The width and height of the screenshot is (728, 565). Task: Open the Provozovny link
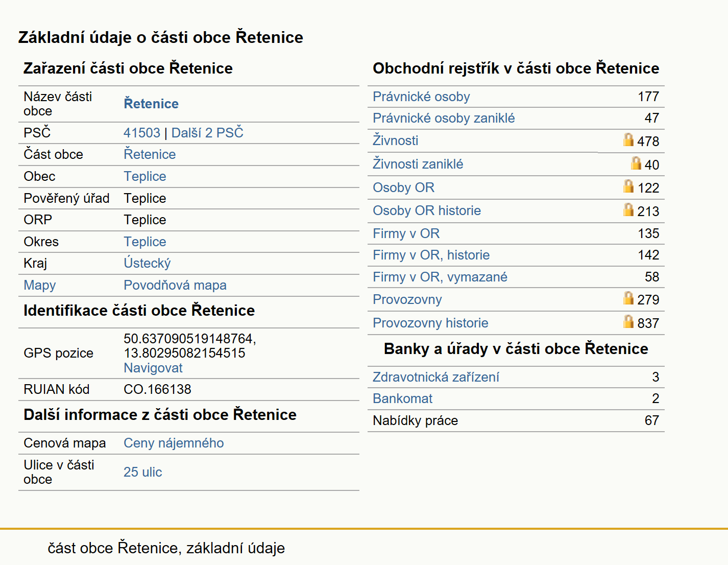click(x=407, y=299)
